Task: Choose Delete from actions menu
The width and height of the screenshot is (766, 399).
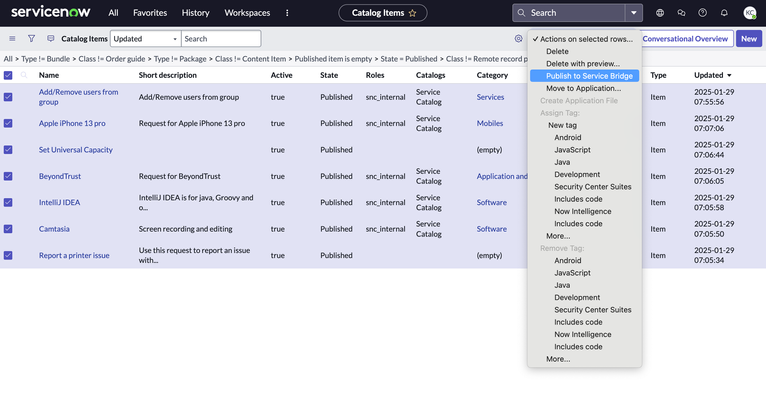Action: point(584,51)
